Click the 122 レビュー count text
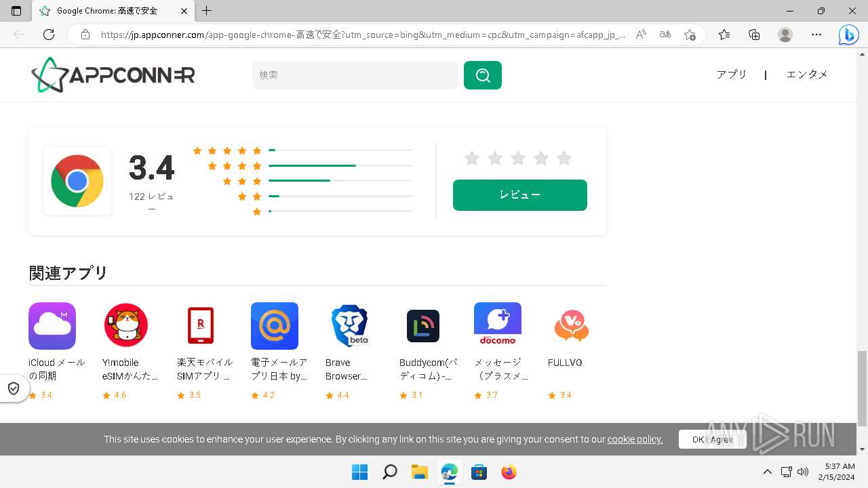The height and width of the screenshot is (488, 868). coord(151,202)
